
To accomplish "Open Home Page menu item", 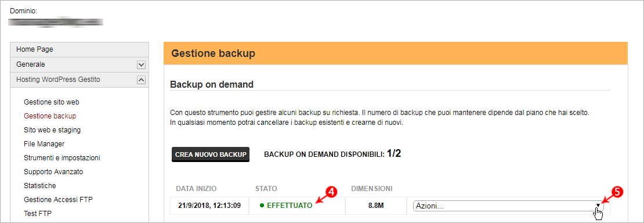I will [79, 49].
